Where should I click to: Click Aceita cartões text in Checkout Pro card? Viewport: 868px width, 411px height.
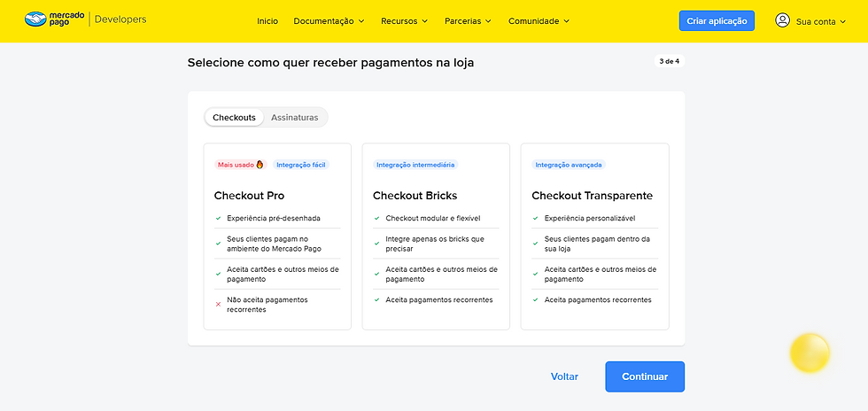click(x=283, y=275)
